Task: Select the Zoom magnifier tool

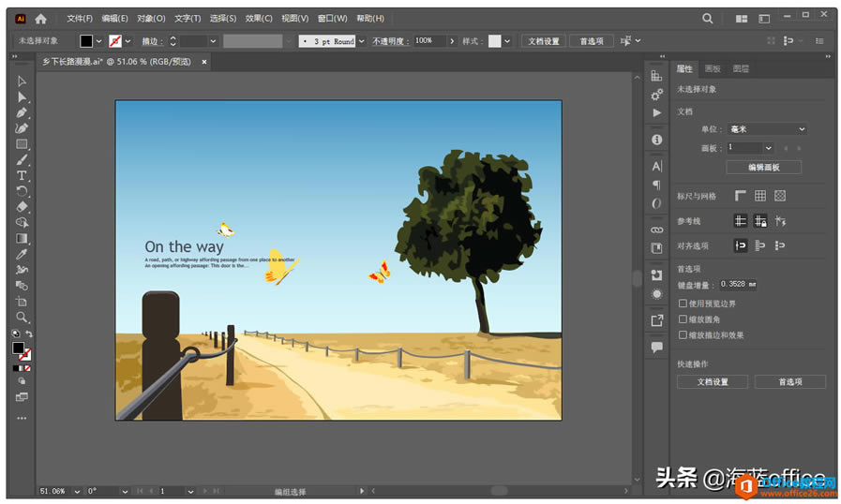Action: 22,317
